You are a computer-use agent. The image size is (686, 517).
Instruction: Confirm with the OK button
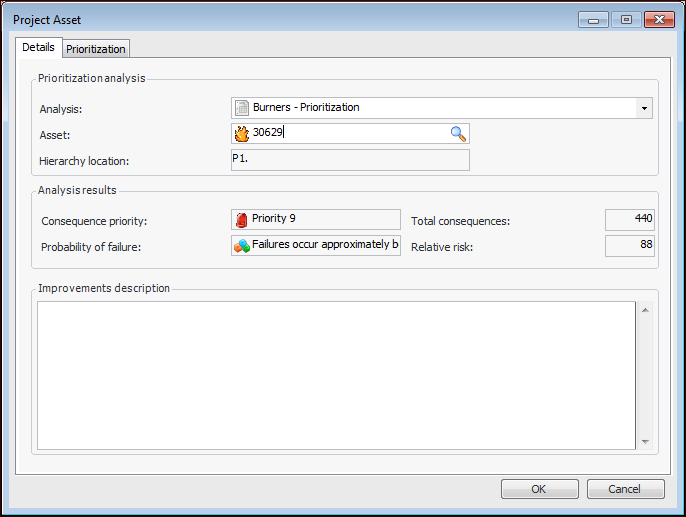(539, 489)
